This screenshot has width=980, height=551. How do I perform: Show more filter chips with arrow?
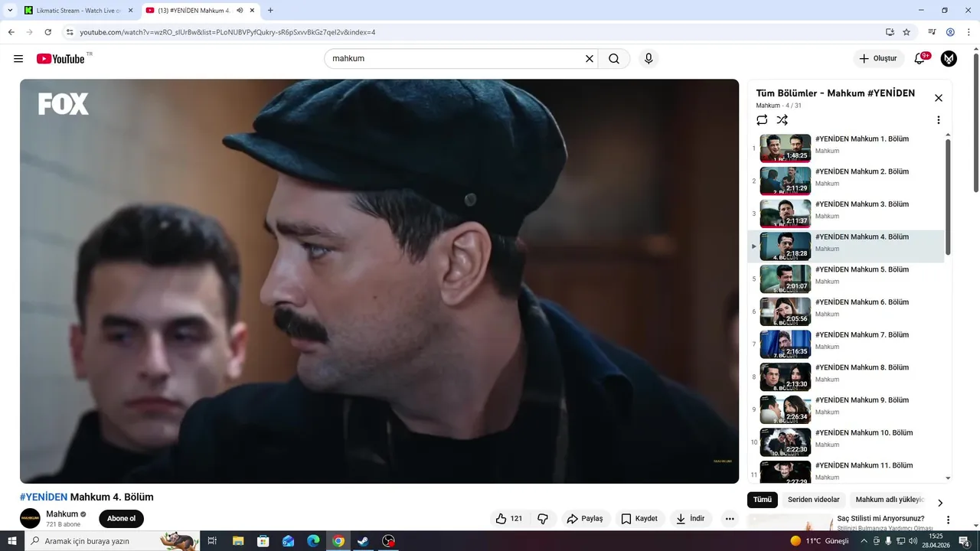tap(940, 503)
